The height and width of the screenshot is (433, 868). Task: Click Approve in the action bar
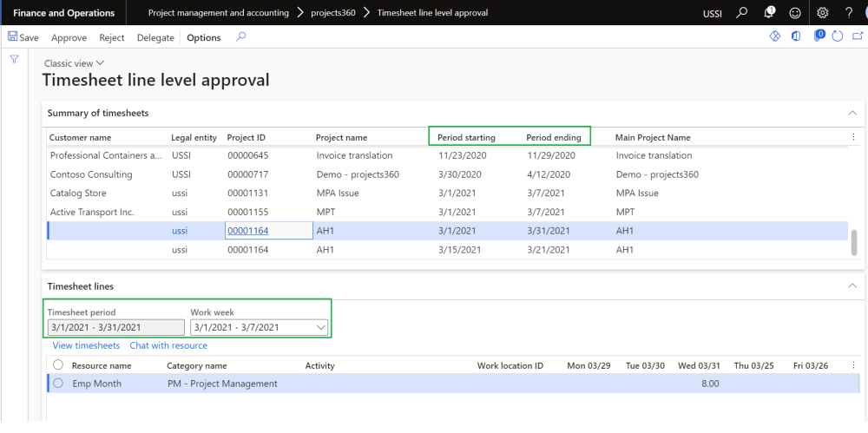[69, 37]
